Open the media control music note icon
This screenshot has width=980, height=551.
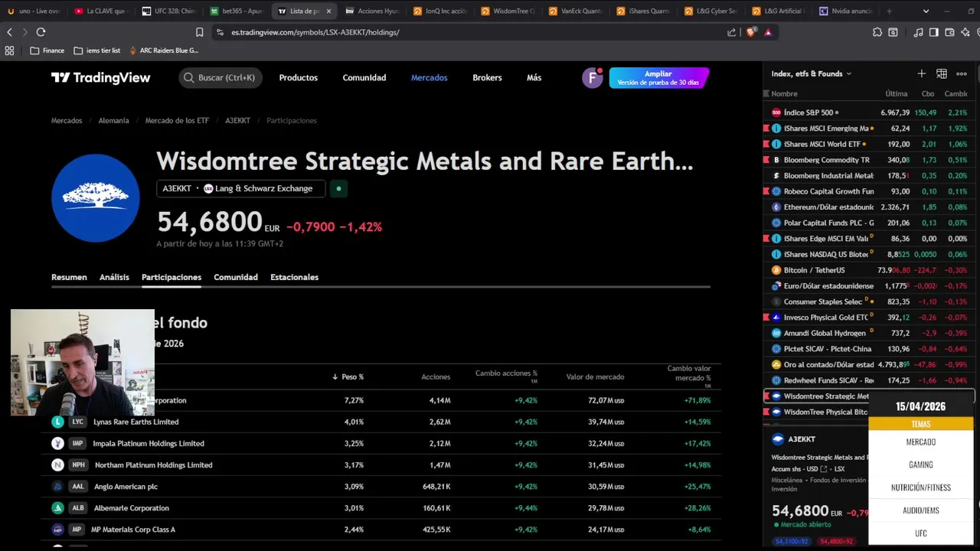918,32
